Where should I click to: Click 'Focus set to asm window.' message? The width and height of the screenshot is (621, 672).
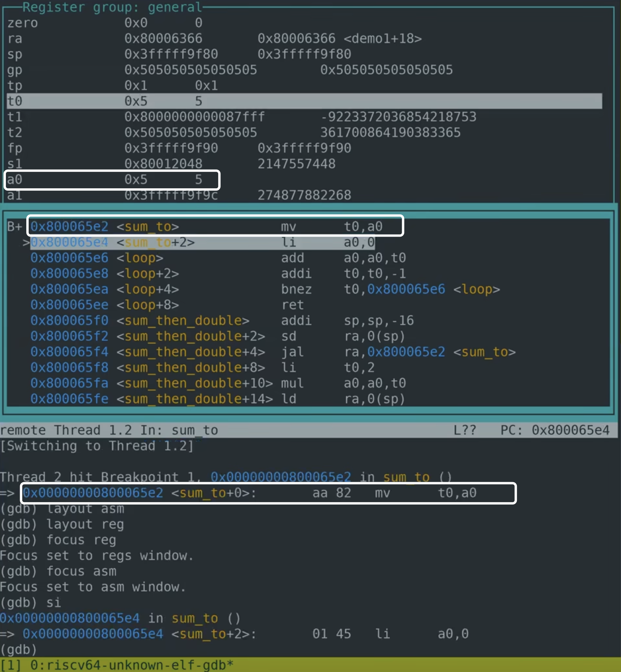[93, 587]
